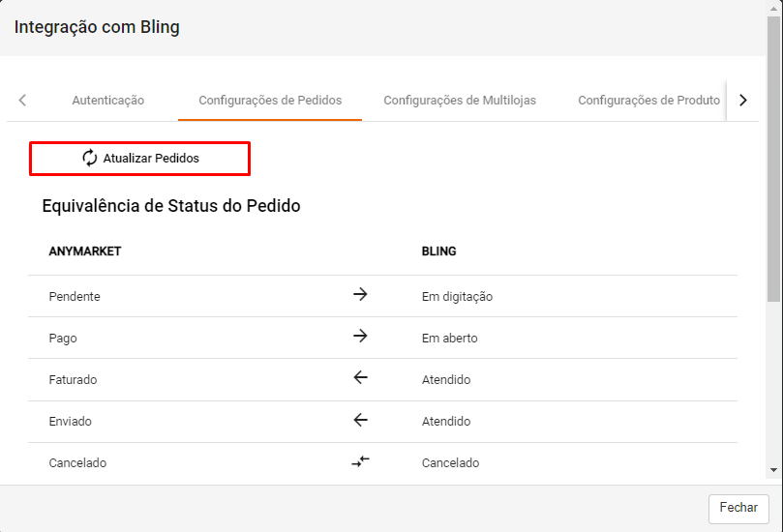Click the two-way arrows in the Cancelado row
This screenshot has width=783, height=532.
pyautogui.click(x=360, y=461)
